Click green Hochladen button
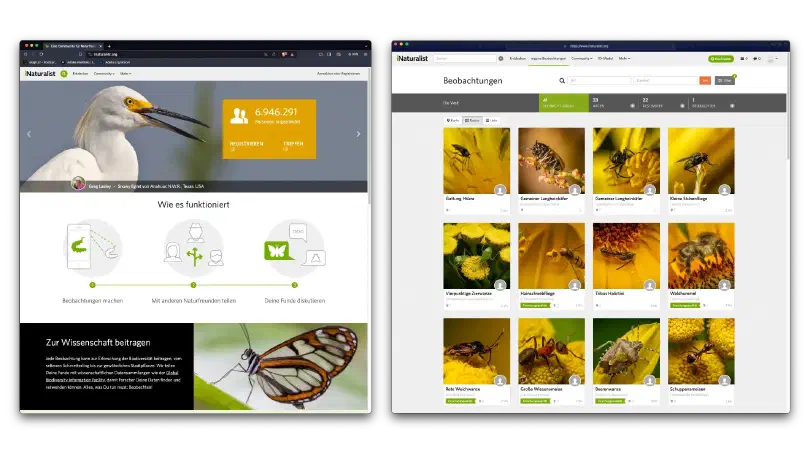This screenshot has height=456, width=810. pyautogui.click(x=721, y=59)
